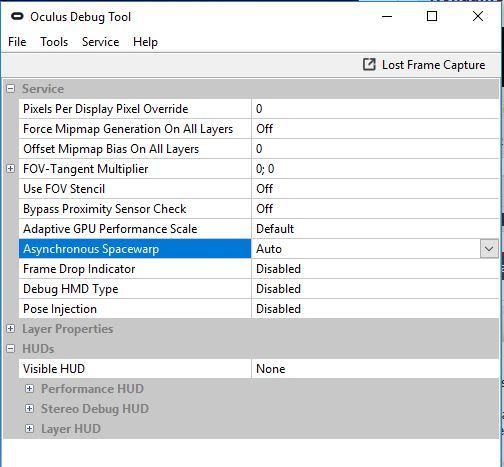Close the Oculus Debug Tool window
This screenshot has height=467, width=504.
pyautogui.click(x=478, y=16)
